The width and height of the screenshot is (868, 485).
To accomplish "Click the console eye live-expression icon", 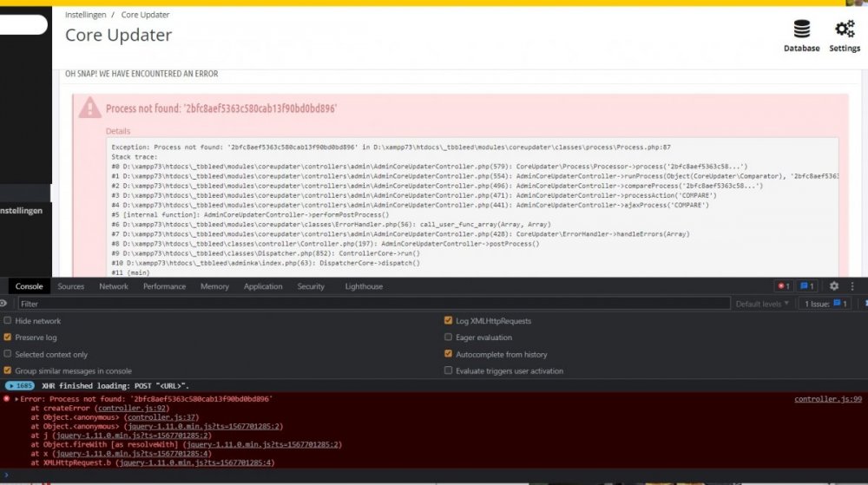I will click(x=3, y=304).
